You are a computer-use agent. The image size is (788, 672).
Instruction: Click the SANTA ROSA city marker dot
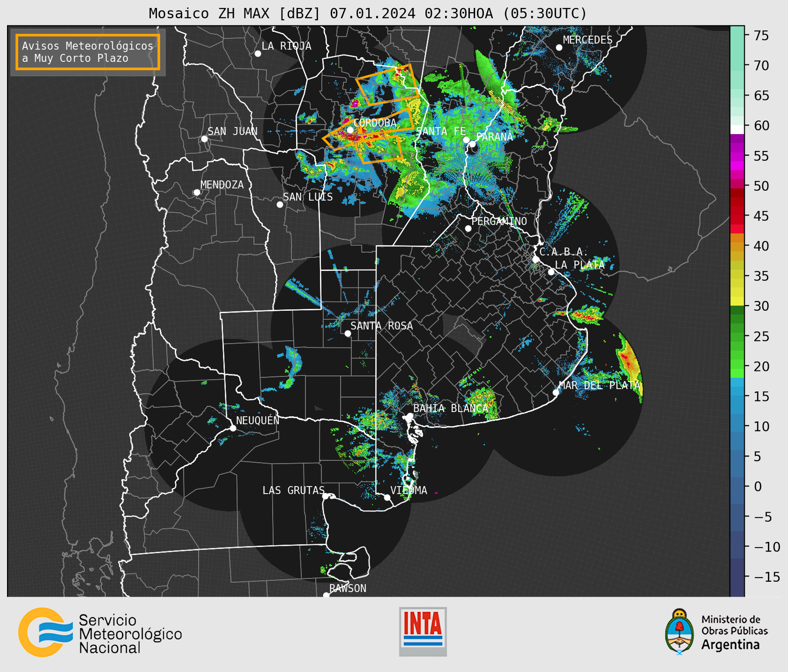pyautogui.click(x=348, y=334)
